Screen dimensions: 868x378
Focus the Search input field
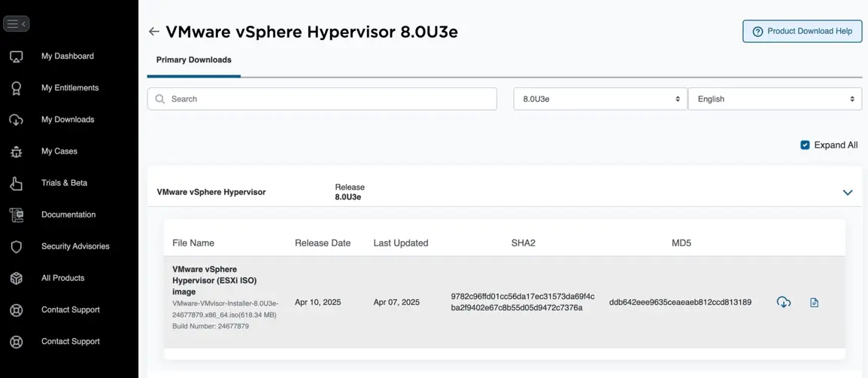coord(322,99)
